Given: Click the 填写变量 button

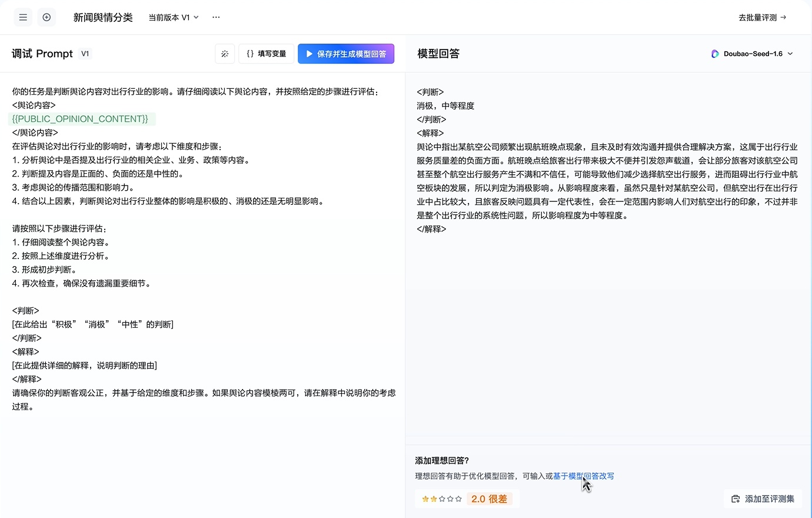Looking at the screenshot, I should coord(266,54).
